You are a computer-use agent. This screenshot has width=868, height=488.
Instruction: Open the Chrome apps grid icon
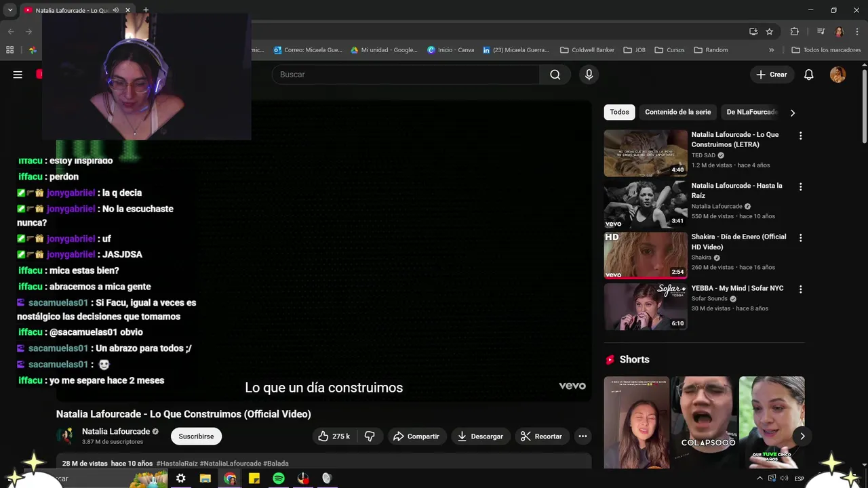pyautogui.click(x=10, y=49)
